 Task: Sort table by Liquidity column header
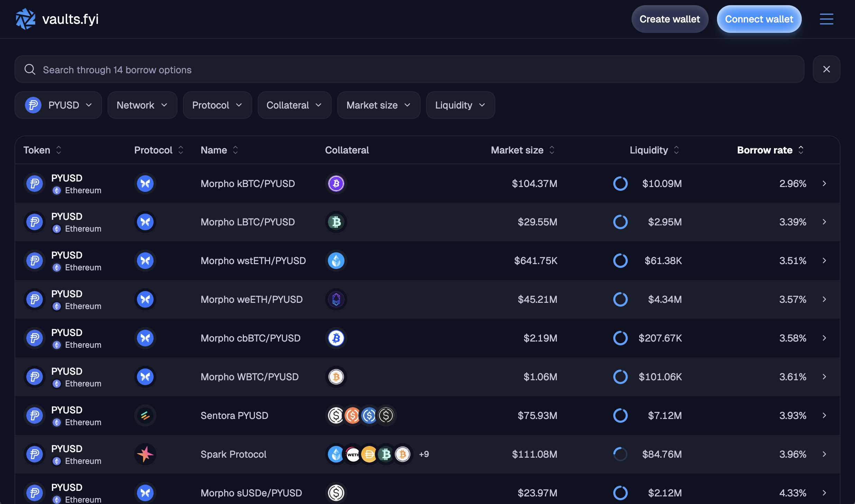pos(654,150)
